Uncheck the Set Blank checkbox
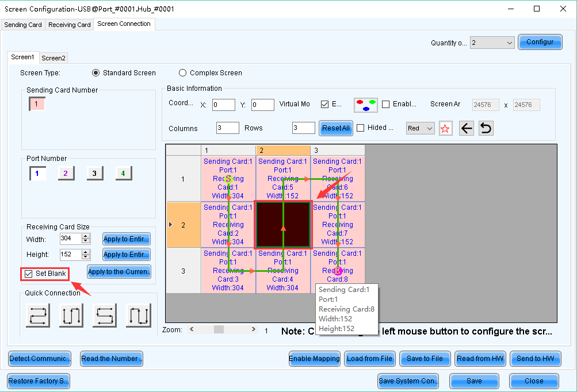577x392 pixels. pyautogui.click(x=29, y=274)
